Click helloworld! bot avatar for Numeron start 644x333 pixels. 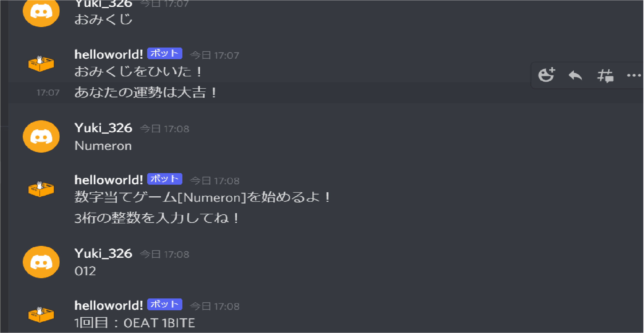coord(41,189)
